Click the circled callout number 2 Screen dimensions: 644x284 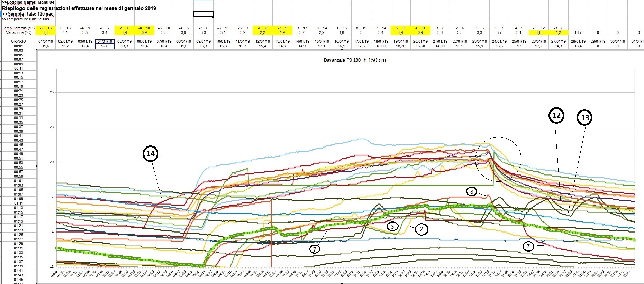[421, 229]
